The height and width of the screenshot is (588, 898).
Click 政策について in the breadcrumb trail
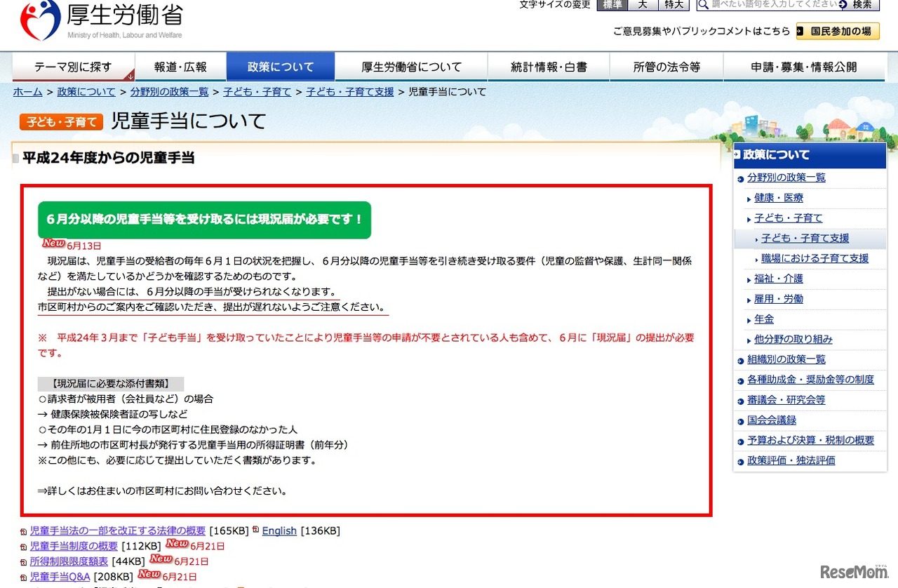click(86, 92)
